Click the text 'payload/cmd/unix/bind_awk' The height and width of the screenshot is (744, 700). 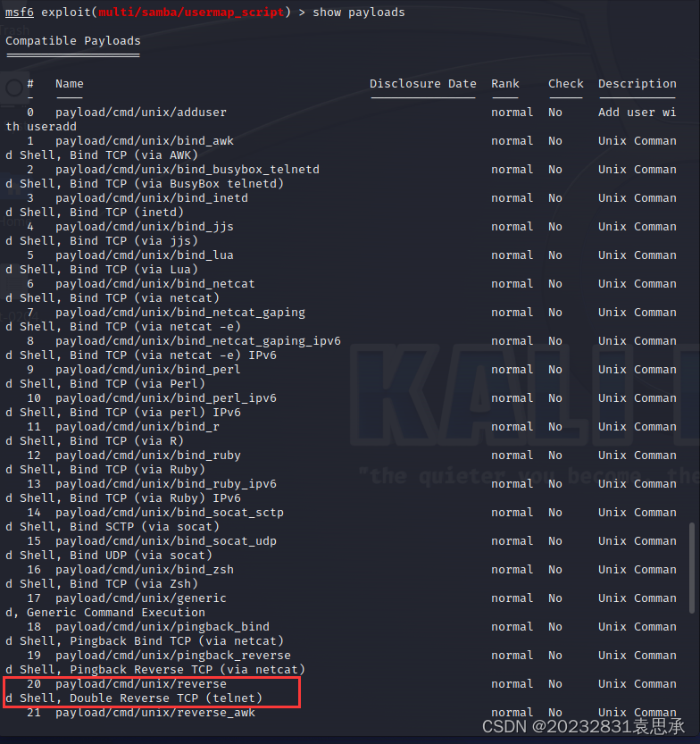click(x=144, y=141)
